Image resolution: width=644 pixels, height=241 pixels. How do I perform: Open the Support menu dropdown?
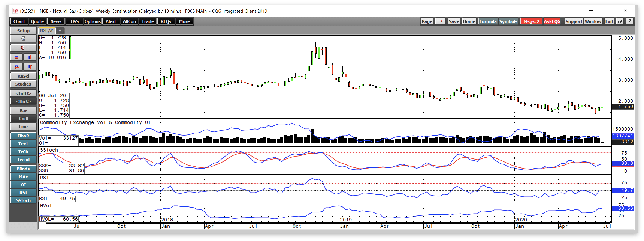coord(574,21)
